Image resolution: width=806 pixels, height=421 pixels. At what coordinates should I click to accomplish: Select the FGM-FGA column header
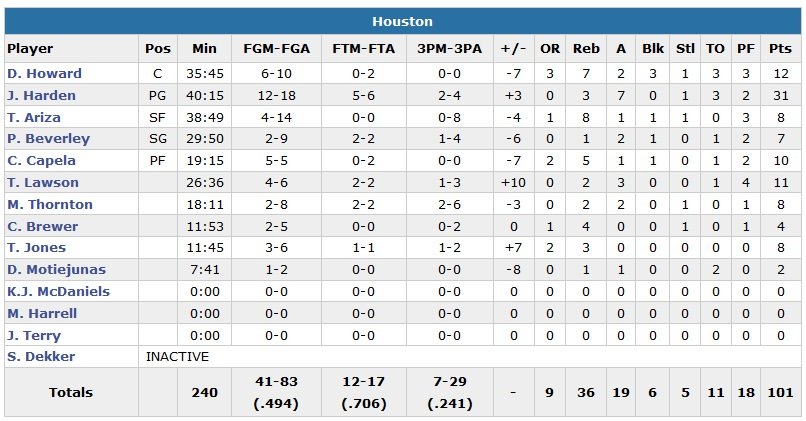[x=274, y=49]
